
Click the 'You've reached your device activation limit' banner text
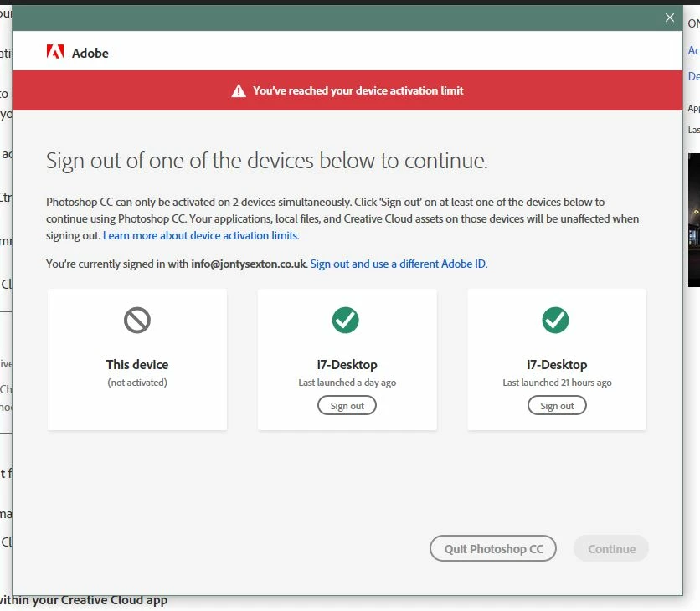click(358, 90)
